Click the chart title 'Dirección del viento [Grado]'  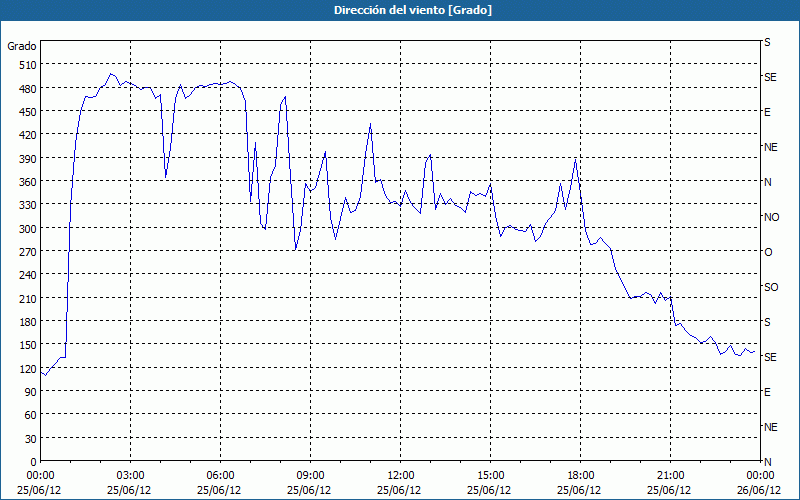[413, 10]
